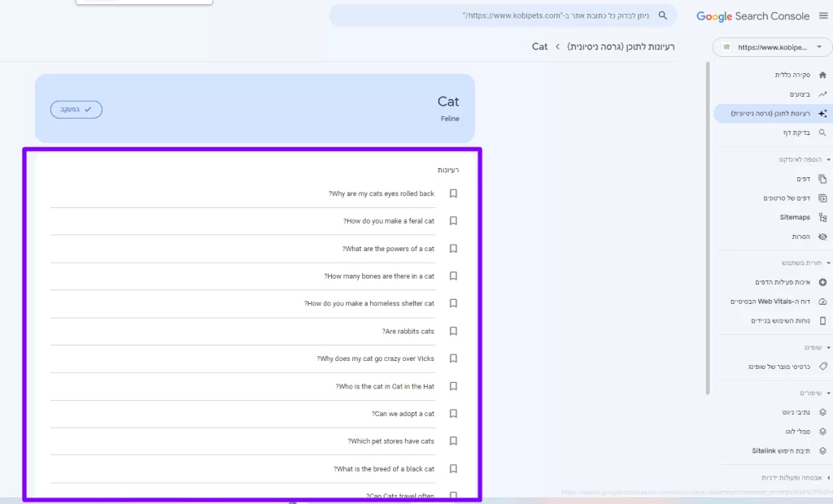Toggle bookmark for 'Can we adopt a cat'

point(453,414)
